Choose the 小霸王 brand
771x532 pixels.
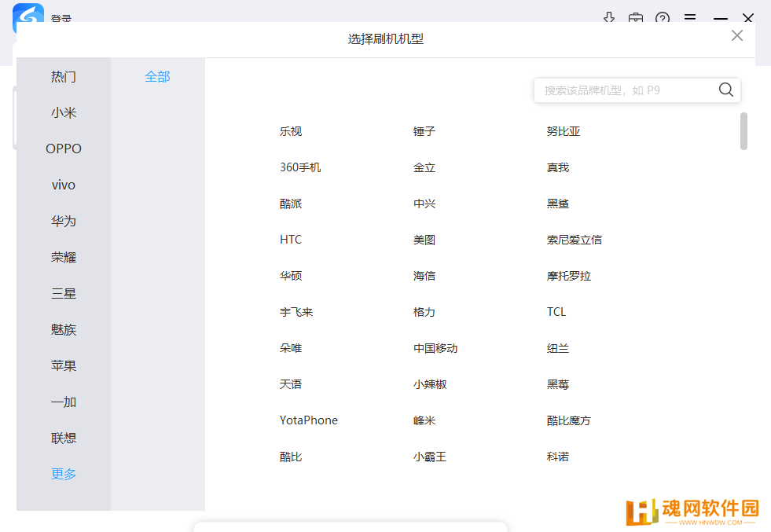[x=430, y=457]
